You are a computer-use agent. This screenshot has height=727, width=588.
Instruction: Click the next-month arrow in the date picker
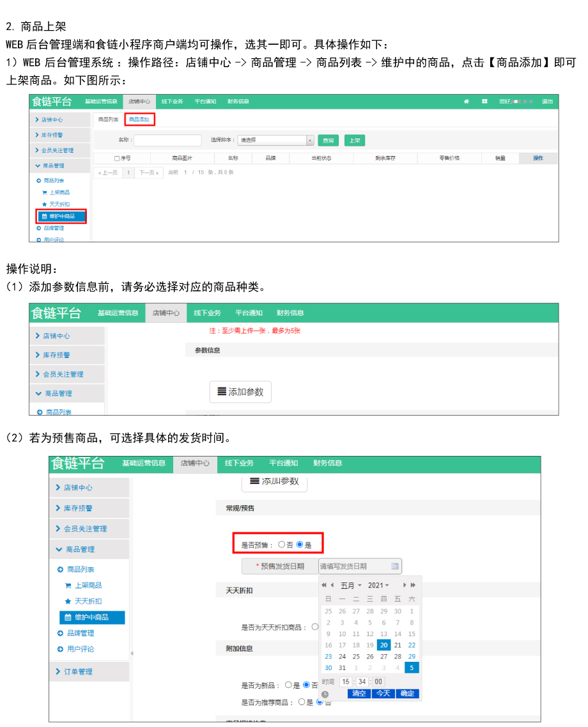405,585
